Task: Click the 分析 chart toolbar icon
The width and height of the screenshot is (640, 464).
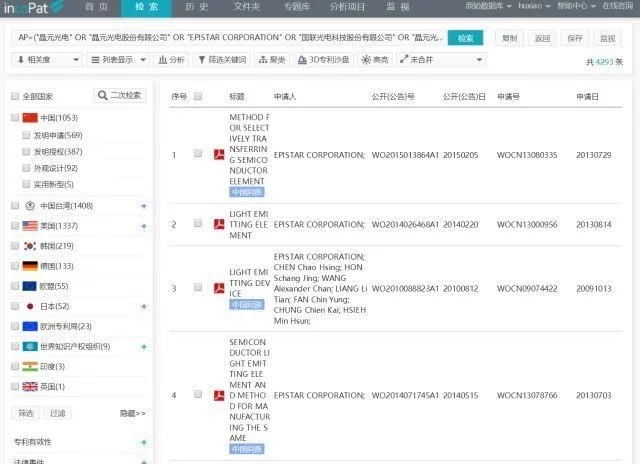Action: [x=172, y=60]
